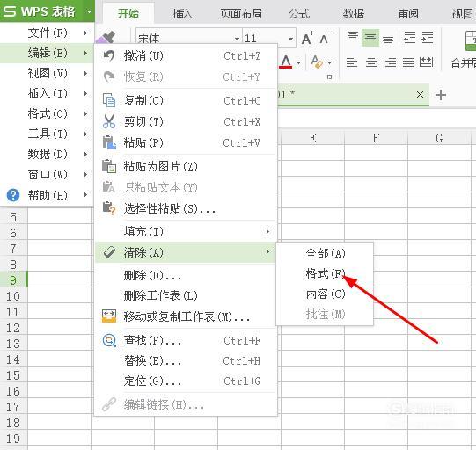Click the Clear (清除) eraser icon
The image size is (476, 450).
[109, 252]
